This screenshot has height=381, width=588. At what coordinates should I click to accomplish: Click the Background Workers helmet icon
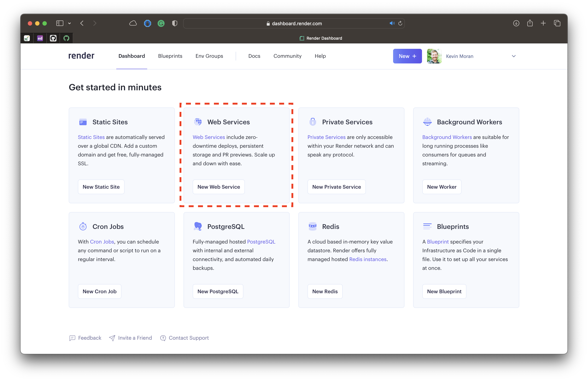coord(427,122)
